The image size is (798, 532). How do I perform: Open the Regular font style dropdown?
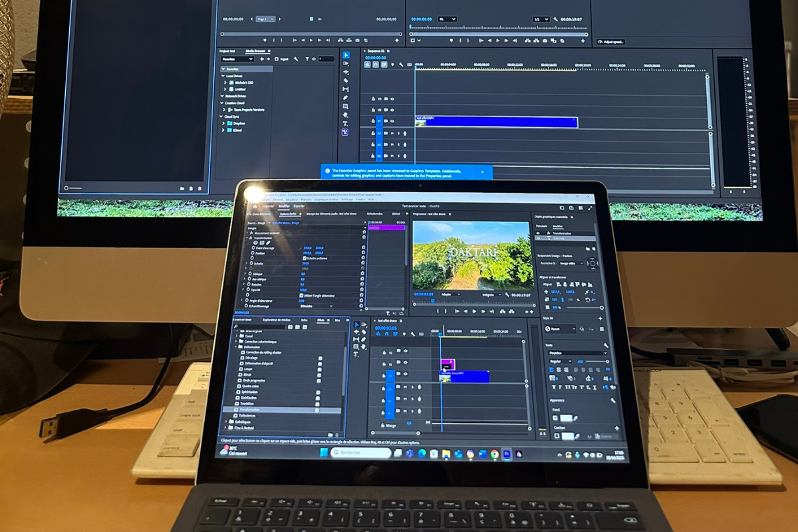click(560, 361)
